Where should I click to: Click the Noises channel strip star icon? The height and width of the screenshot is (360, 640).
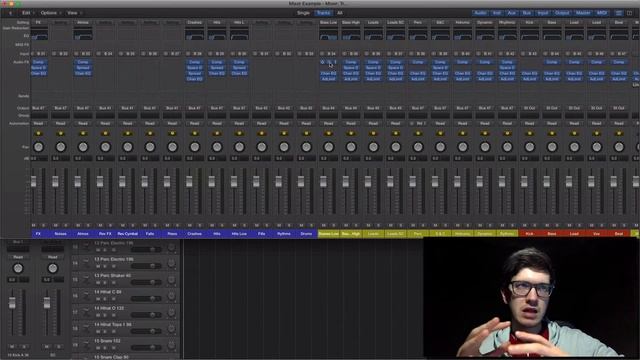point(61,133)
